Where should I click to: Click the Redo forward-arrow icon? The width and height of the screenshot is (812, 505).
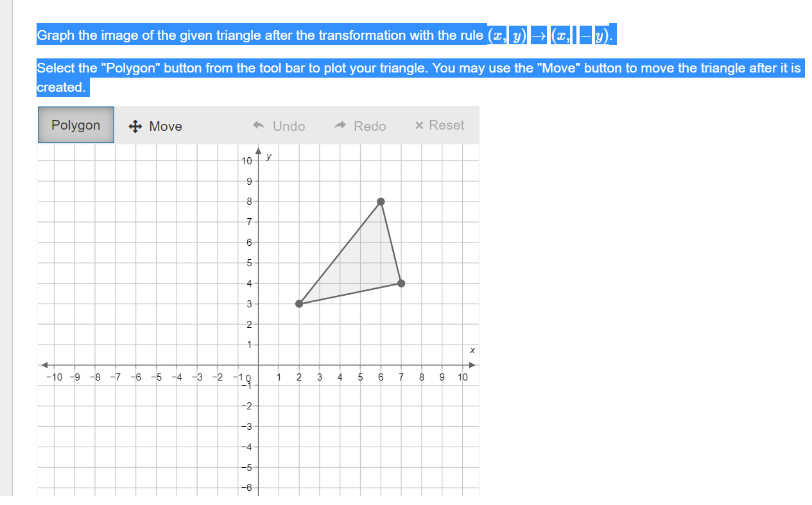pyautogui.click(x=339, y=126)
